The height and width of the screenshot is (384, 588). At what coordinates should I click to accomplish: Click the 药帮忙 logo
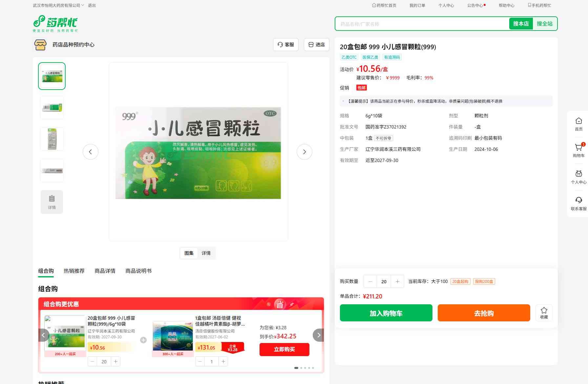[x=55, y=24]
